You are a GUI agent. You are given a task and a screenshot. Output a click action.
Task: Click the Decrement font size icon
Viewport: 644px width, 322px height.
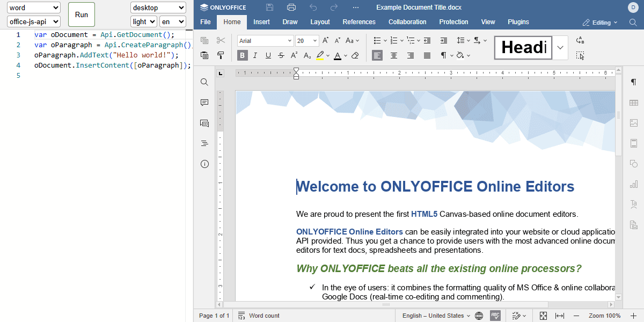(338, 41)
